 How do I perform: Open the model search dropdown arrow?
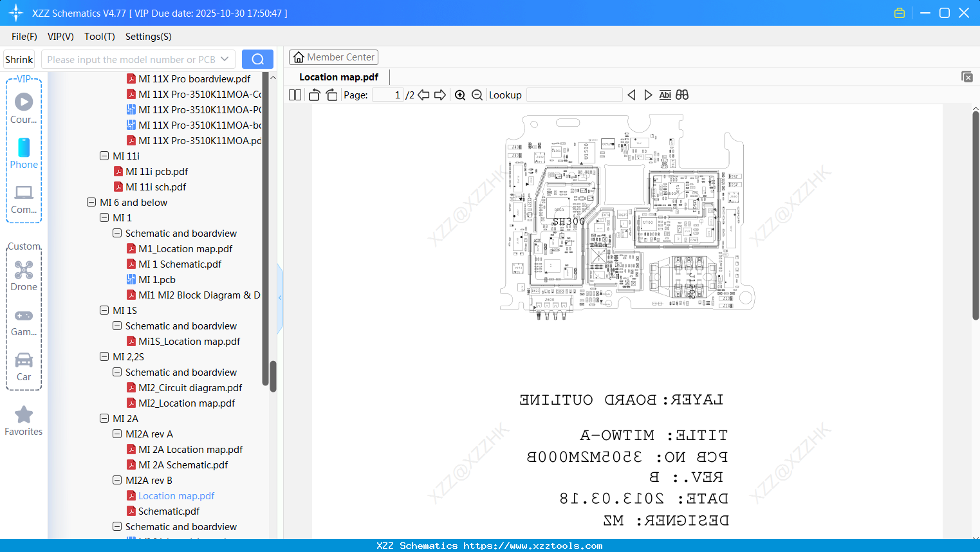point(225,59)
